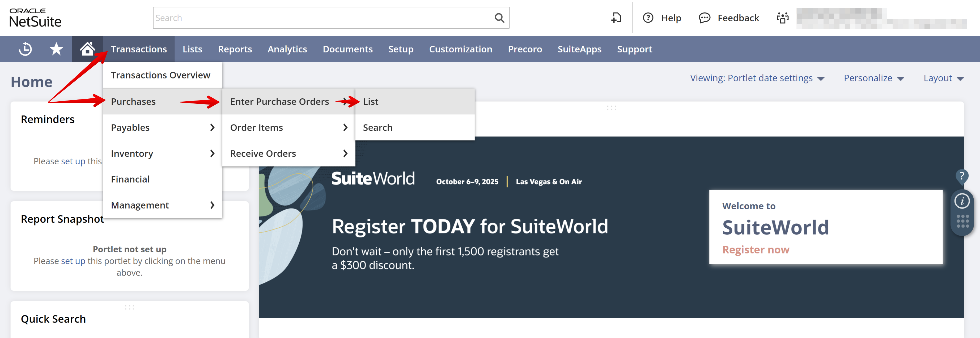Expand the Payables submenu
This screenshot has height=338, width=980.
162,127
